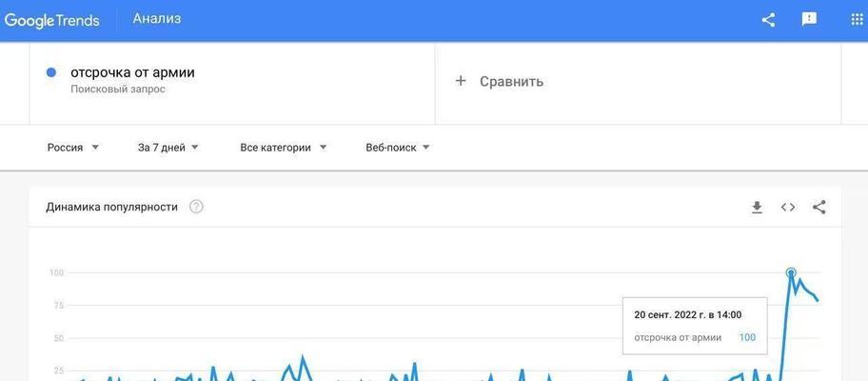868x381 pixels.
Task: Share the Динамика популярности chart
Action: (819, 207)
